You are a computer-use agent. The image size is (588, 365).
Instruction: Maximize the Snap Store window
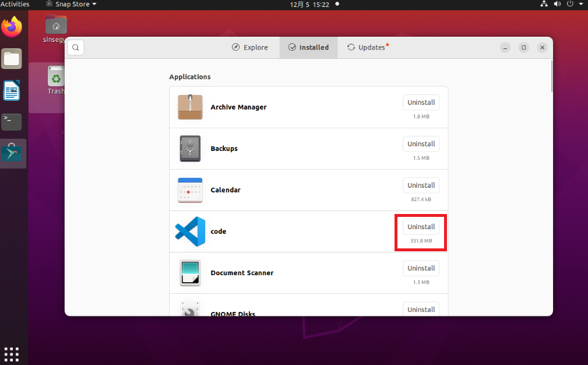pos(524,48)
